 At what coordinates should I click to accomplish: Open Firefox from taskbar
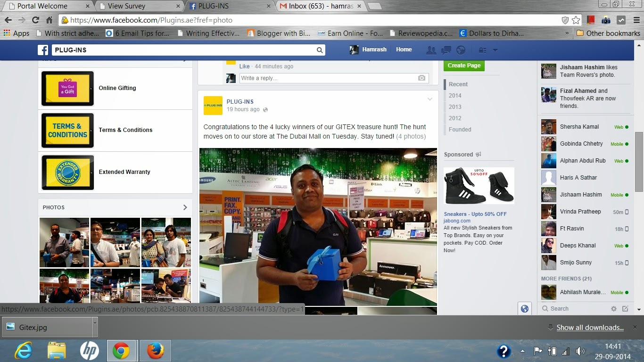click(x=155, y=351)
